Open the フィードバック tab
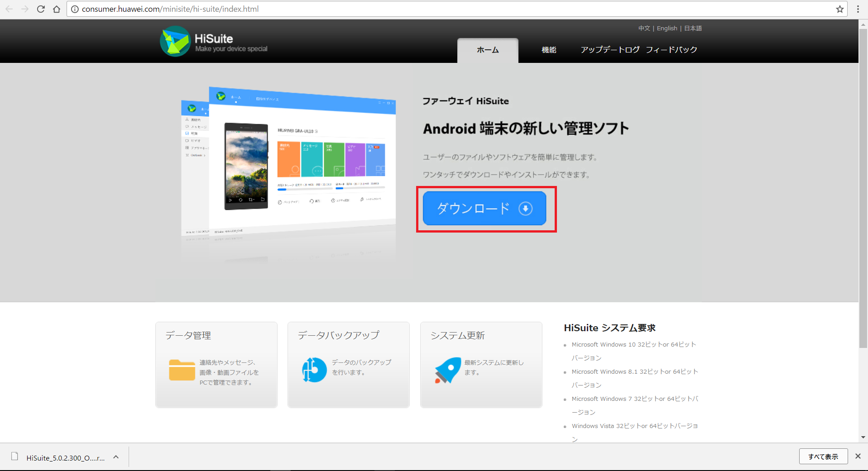868x471 pixels. point(671,50)
